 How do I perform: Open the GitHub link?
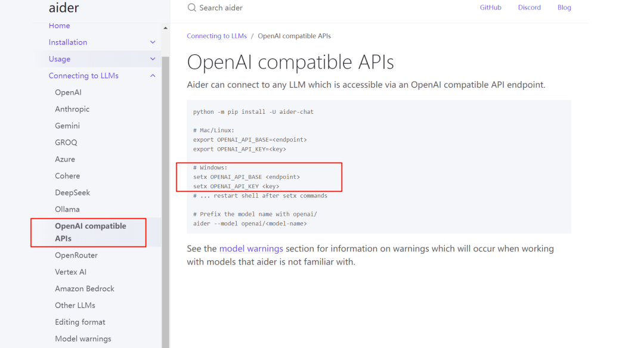coord(490,7)
